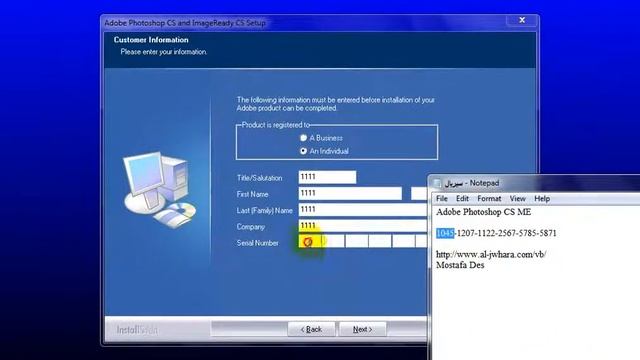Select the An Individual radio button
Viewport: 640px width, 360px height.
tap(303, 151)
